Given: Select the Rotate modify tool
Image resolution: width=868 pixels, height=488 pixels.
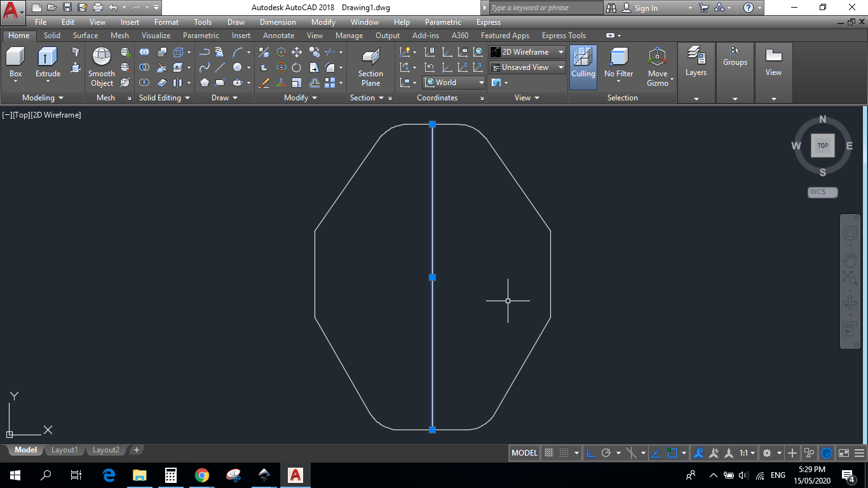Looking at the screenshot, I should tap(297, 67).
